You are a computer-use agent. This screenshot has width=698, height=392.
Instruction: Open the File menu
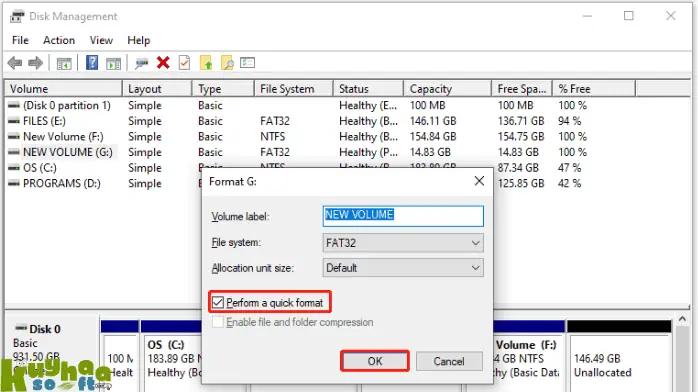[20, 40]
